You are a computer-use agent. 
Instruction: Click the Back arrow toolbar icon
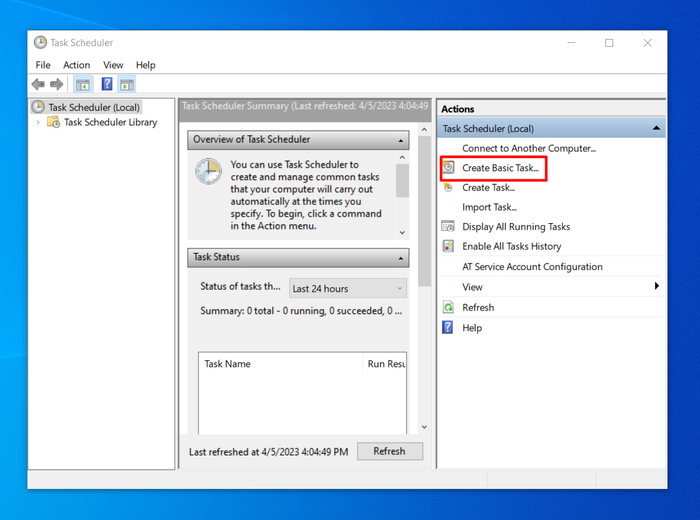click(x=38, y=84)
